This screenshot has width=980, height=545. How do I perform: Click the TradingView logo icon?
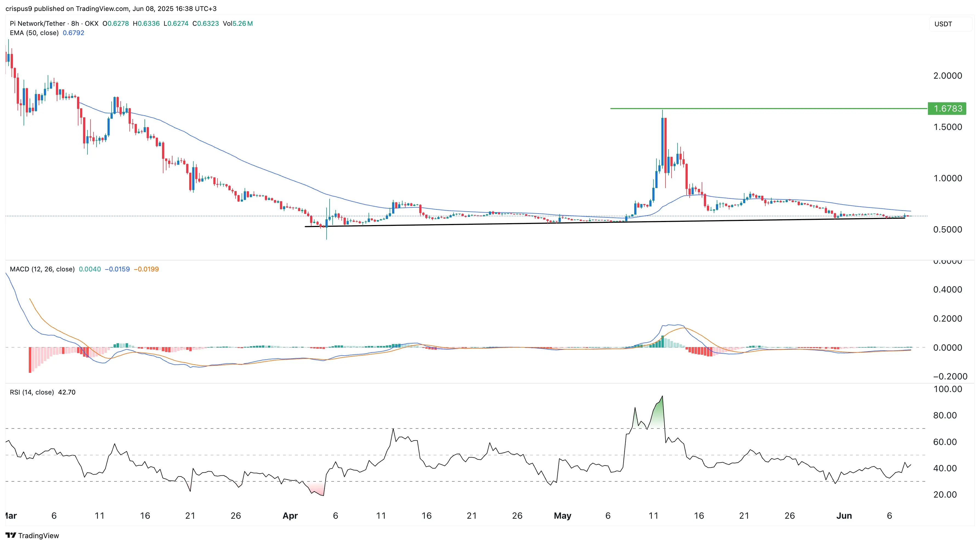pos(11,535)
